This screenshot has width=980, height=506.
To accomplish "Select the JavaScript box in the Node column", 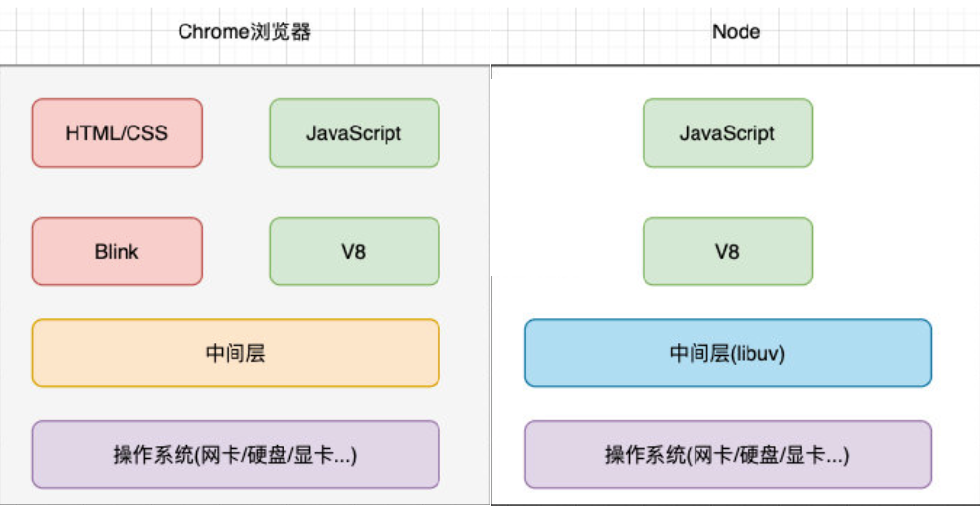I will click(x=727, y=132).
